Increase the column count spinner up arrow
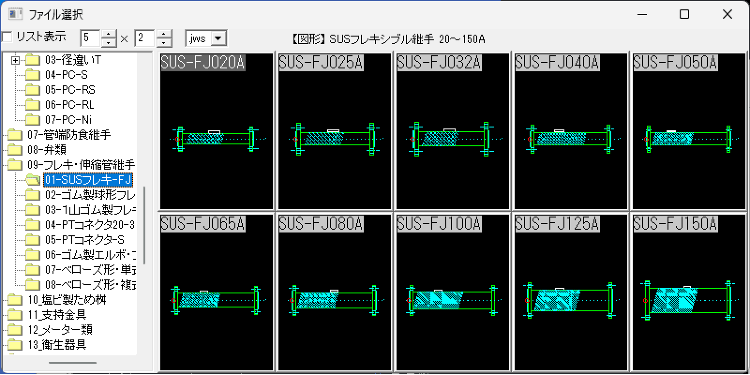The height and width of the screenshot is (375, 750). tap(110, 34)
